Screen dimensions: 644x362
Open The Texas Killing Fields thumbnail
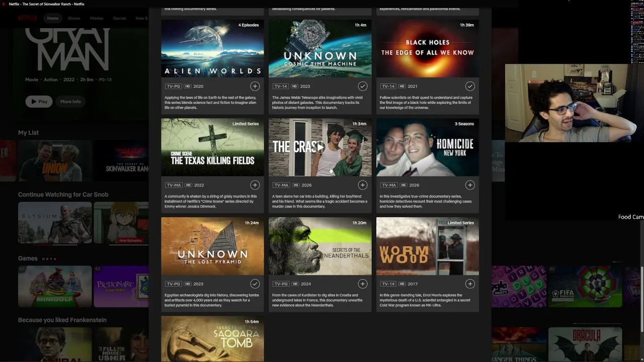pyautogui.click(x=212, y=147)
